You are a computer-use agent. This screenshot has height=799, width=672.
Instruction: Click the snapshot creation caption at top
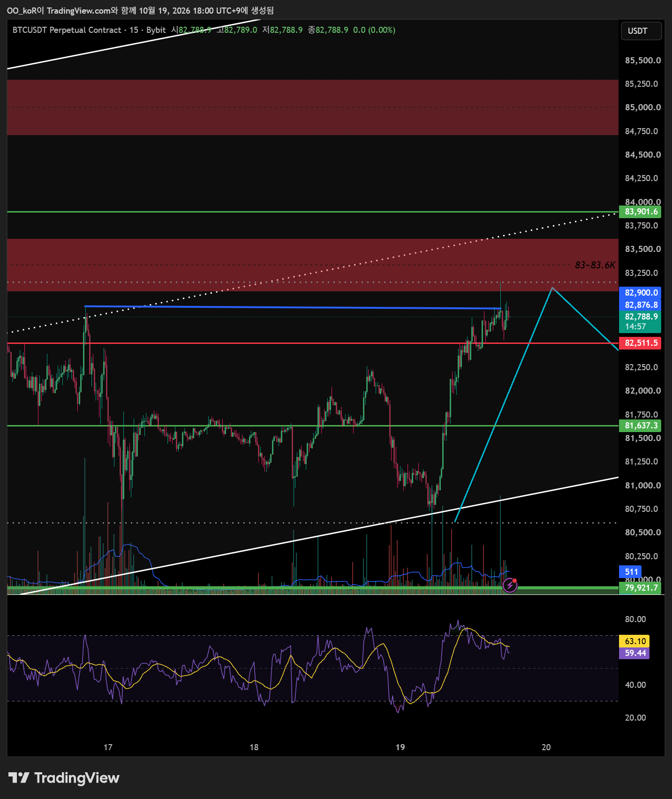(140, 10)
